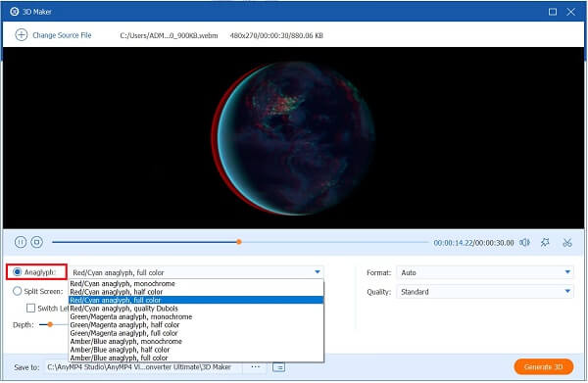Click the Depth slider orange handle
Viewport: 588px width, 383px height.
[50, 324]
